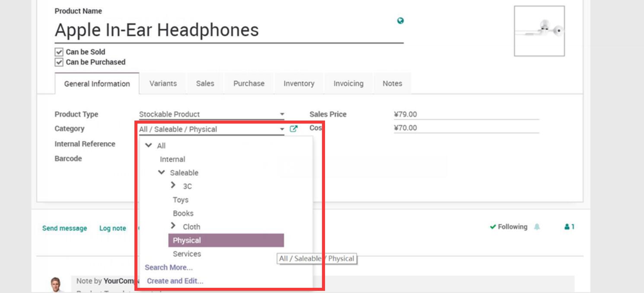The height and width of the screenshot is (293, 644).
Task: Toggle the Can be Purchased checkbox
Action: click(59, 62)
